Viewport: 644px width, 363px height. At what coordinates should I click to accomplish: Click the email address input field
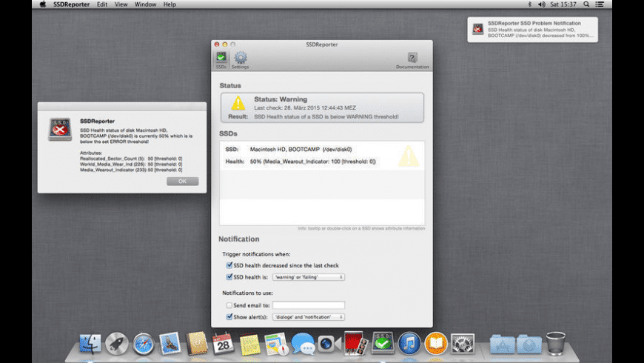point(309,305)
